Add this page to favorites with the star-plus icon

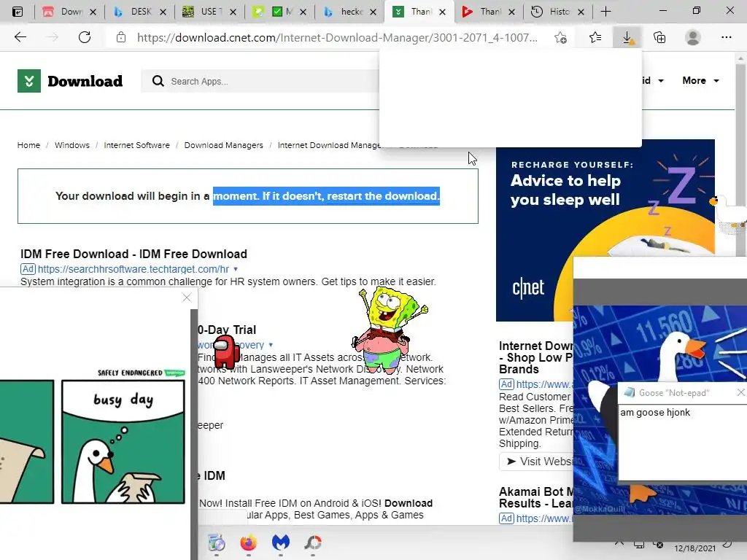[x=561, y=38]
